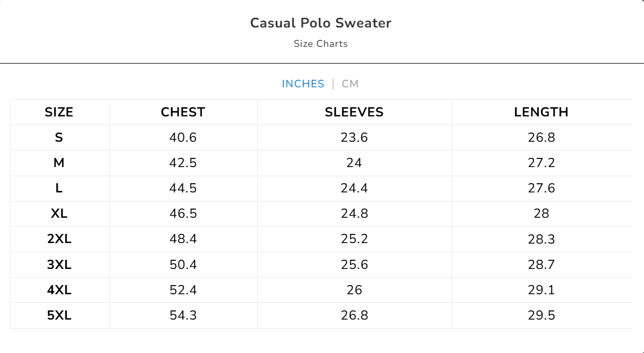Click the Size Charts subtitle
This screenshot has height=353, width=644.
[x=320, y=44]
